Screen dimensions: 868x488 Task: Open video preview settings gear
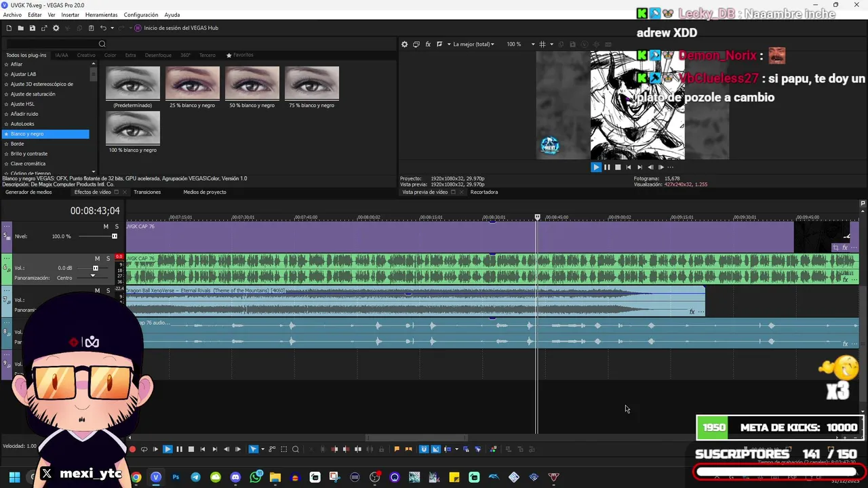(x=404, y=44)
